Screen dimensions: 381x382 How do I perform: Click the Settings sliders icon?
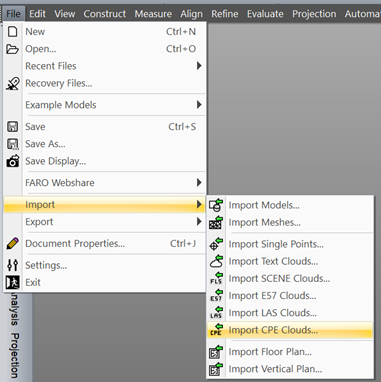(x=13, y=265)
